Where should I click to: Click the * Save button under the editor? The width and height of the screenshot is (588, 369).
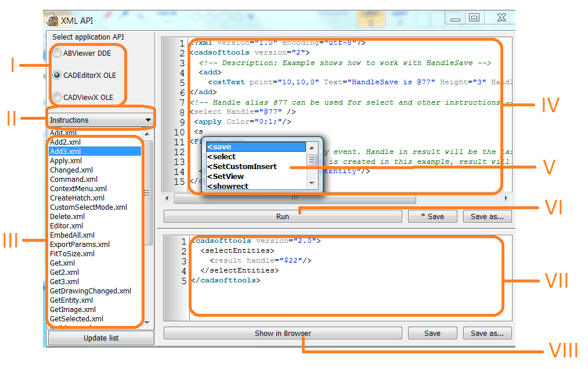(x=432, y=217)
